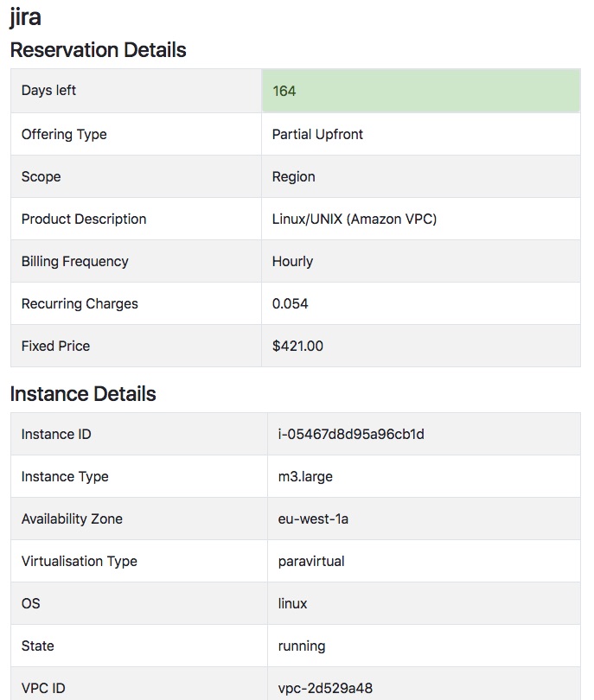Click the Reservation Details heading
Image resolution: width=594 pixels, height=700 pixels.
pyautogui.click(x=99, y=50)
